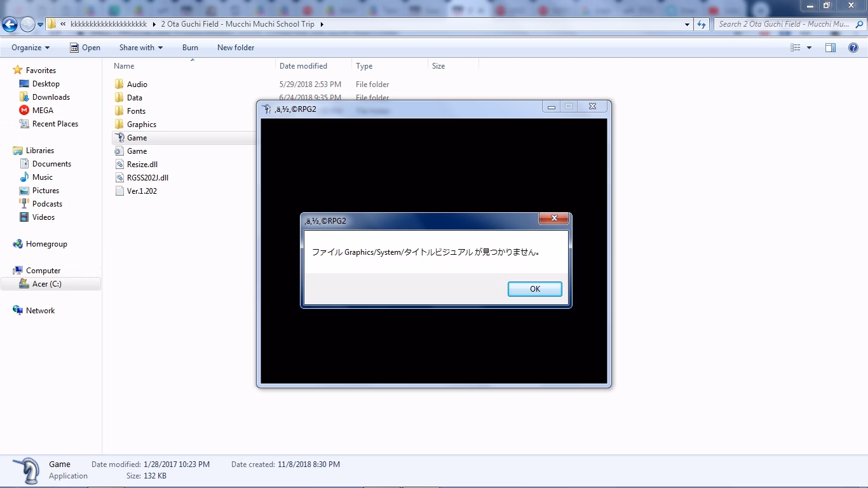
Task: Click the Game application icon in details pane
Action: tap(26, 471)
